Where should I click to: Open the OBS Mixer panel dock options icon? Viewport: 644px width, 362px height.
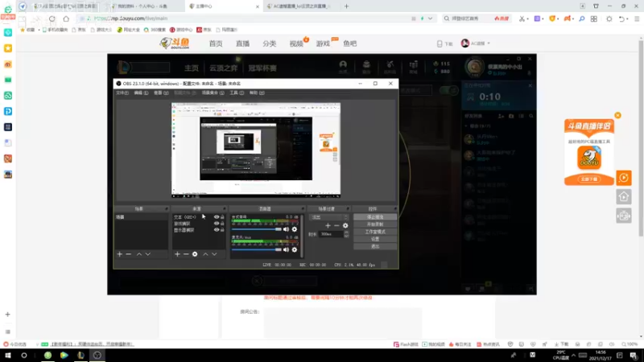click(303, 208)
